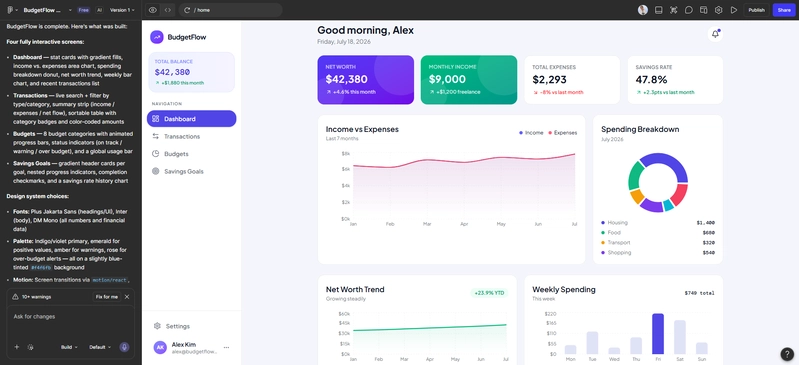Dismiss the warnings banner with X
This screenshot has width=799, height=365.
click(127, 297)
